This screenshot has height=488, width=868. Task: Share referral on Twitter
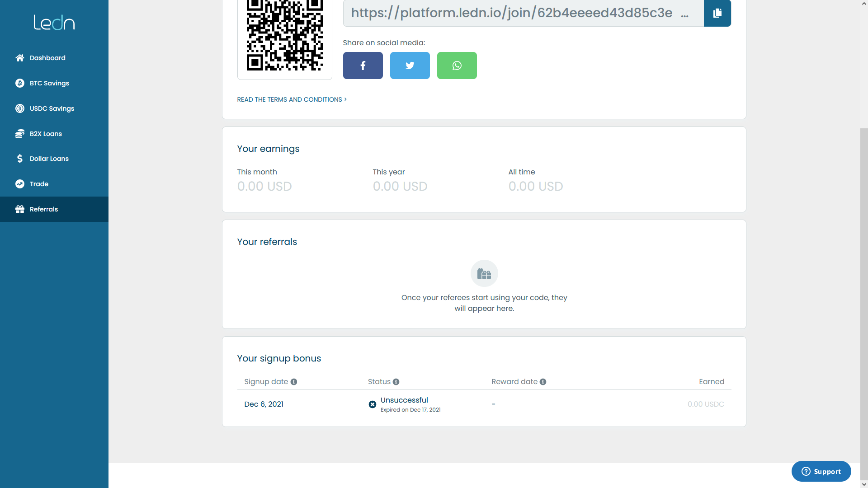tap(410, 66)
